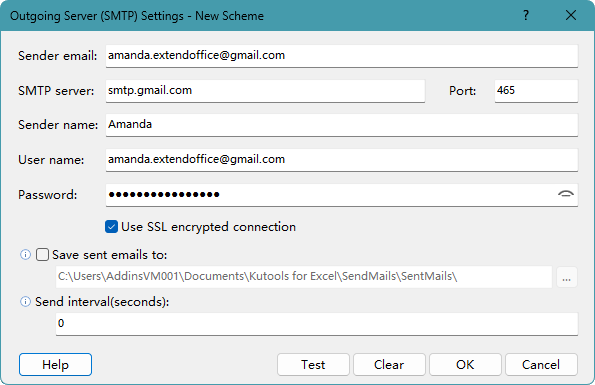The image size is (595, 385).
Task: Select the Sender email label
Action: click(58, 56)
